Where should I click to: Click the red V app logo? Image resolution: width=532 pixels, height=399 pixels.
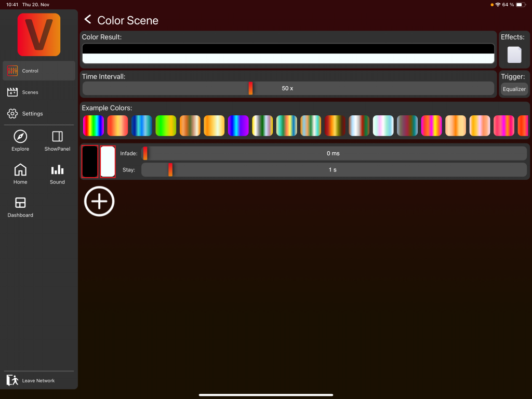[x=39, y=35]
